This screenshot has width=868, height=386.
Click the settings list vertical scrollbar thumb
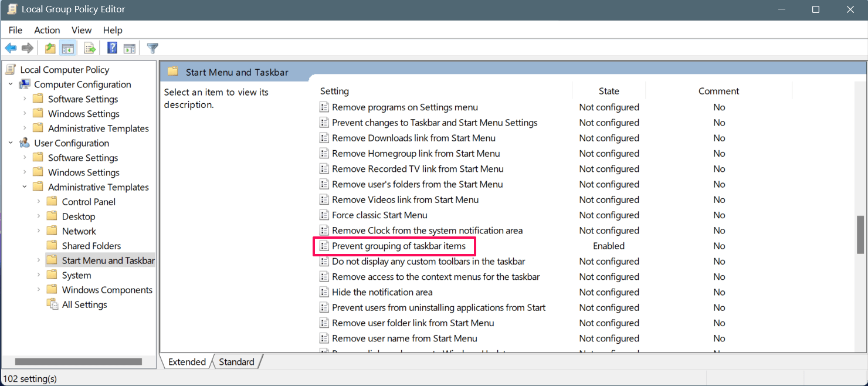[860, 235]
